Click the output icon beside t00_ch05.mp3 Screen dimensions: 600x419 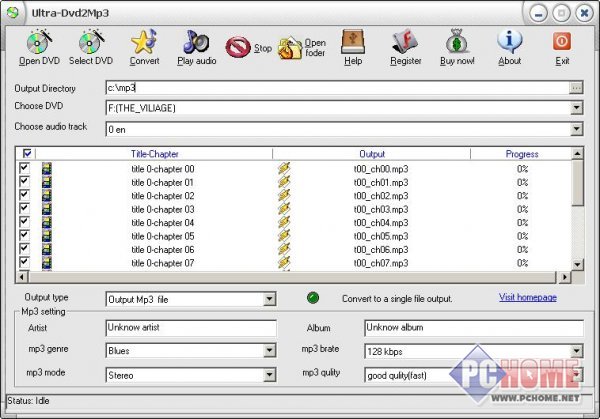tap(284, 236)
